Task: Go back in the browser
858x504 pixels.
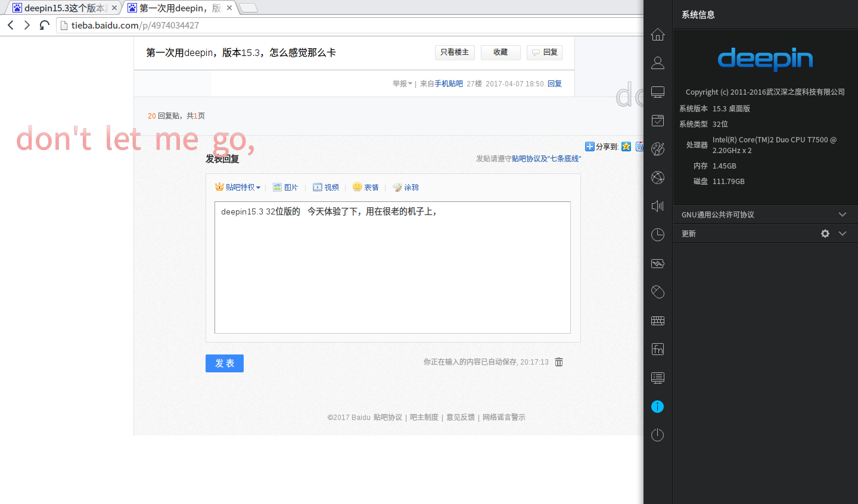Action: click(11, 25)
